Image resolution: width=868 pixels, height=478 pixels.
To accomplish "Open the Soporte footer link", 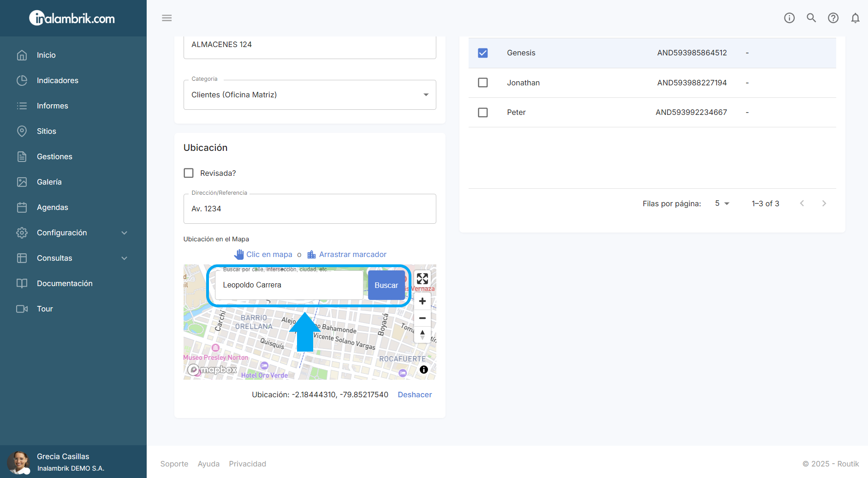I will (x=174, y=464).
